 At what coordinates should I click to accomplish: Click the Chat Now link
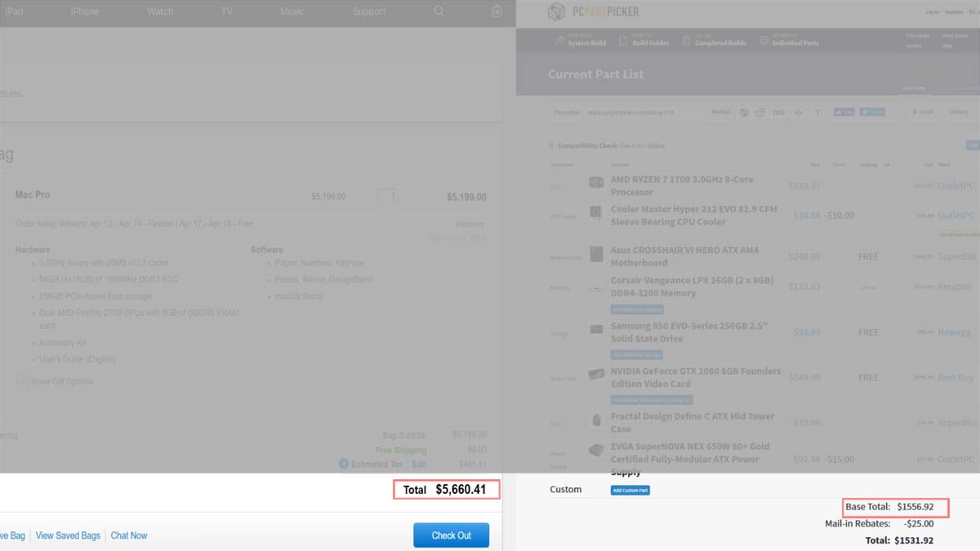click(x=129, y=535)
